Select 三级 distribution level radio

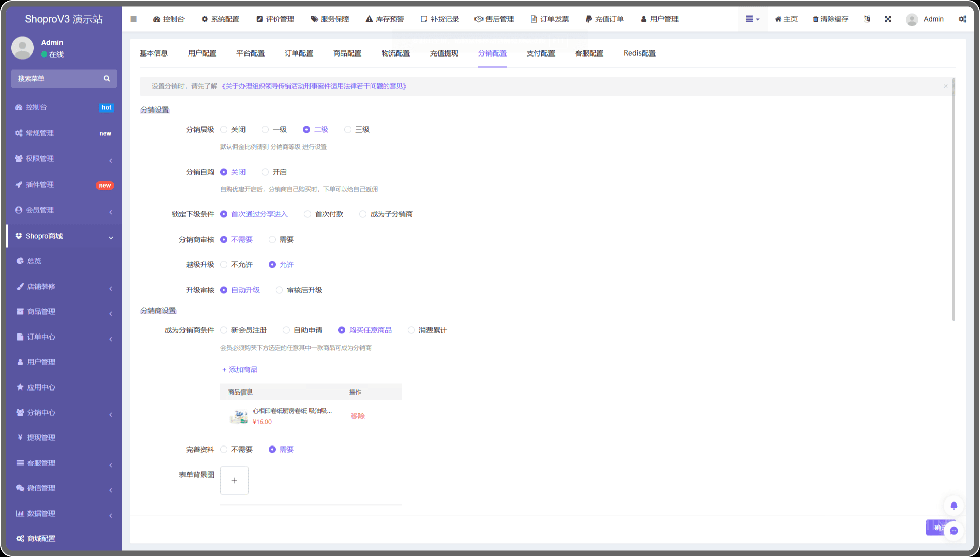coord(348,130)
